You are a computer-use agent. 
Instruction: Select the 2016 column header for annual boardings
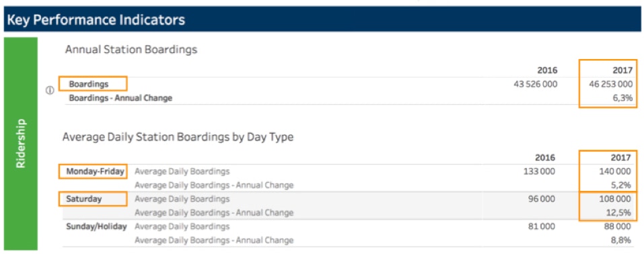[x=547, y=70]
